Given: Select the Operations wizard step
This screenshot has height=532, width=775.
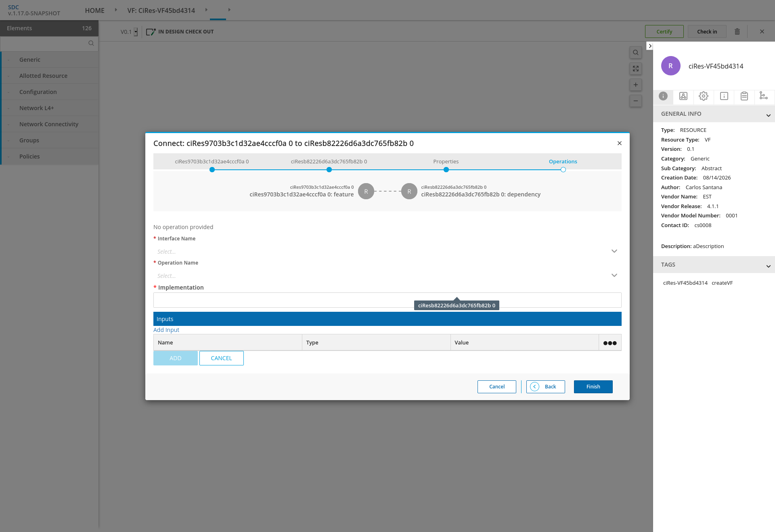Looking at the screenshot, I should pos(563,162).
